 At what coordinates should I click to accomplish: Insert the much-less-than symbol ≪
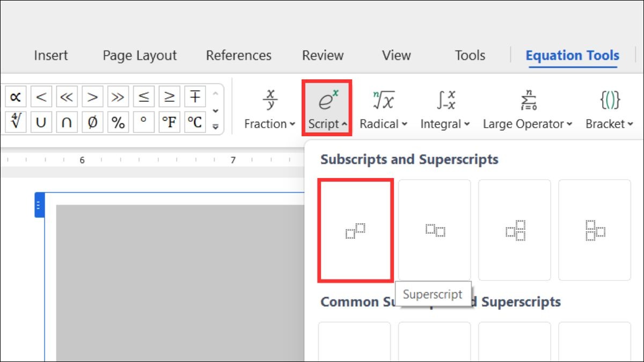coord(67,97)
